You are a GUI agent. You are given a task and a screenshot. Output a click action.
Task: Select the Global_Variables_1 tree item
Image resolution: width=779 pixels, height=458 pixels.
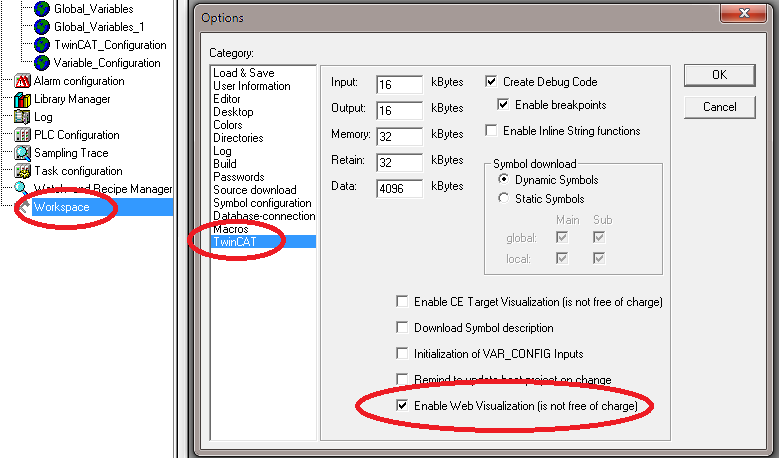point(99,27)
